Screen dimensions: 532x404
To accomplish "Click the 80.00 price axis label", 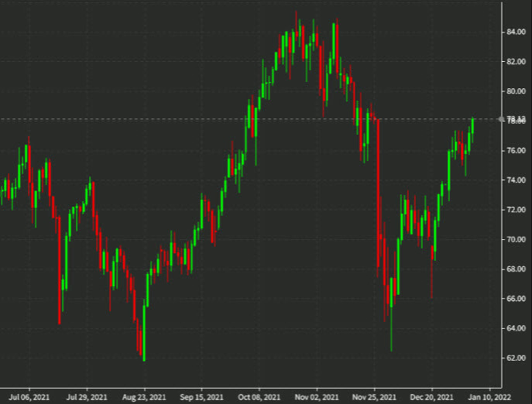I will [x=516, y=91].
